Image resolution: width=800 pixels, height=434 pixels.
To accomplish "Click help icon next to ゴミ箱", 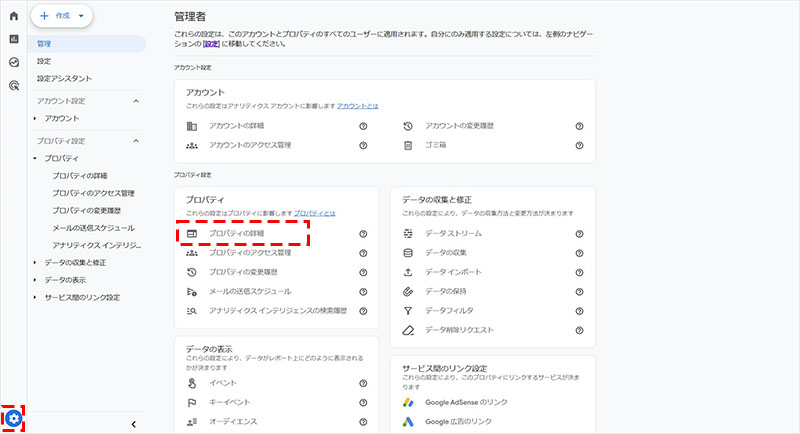I will (579, 145).
